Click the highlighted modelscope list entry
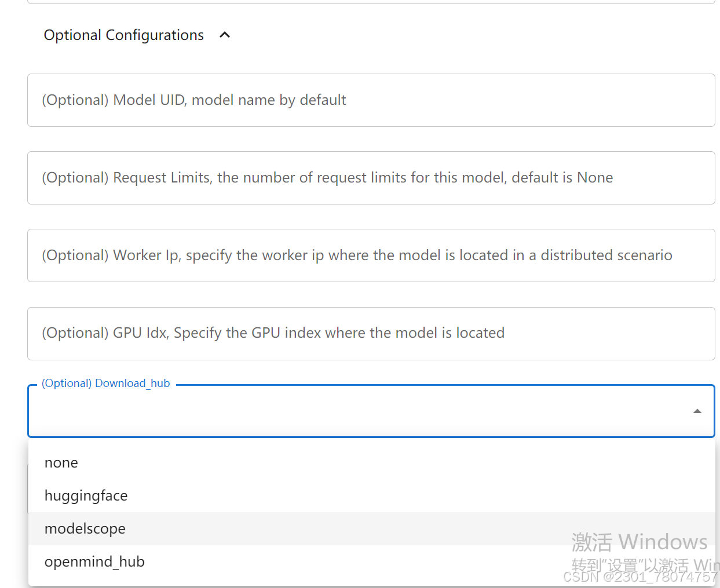The width and height of the screenshot is (720, 588). point(85,528)
